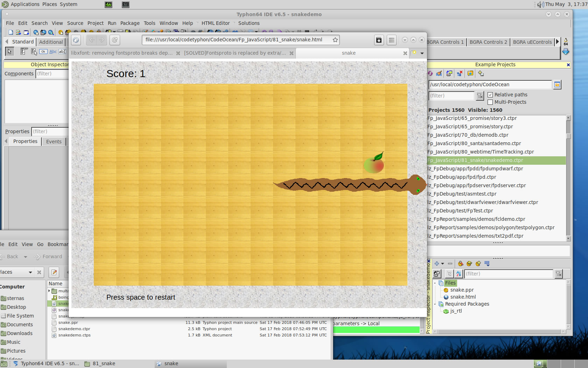The height and width of the screenshot is (368, 588).
Task: Switch to the libxfont browser tab
Action: (x=122, y=53)
